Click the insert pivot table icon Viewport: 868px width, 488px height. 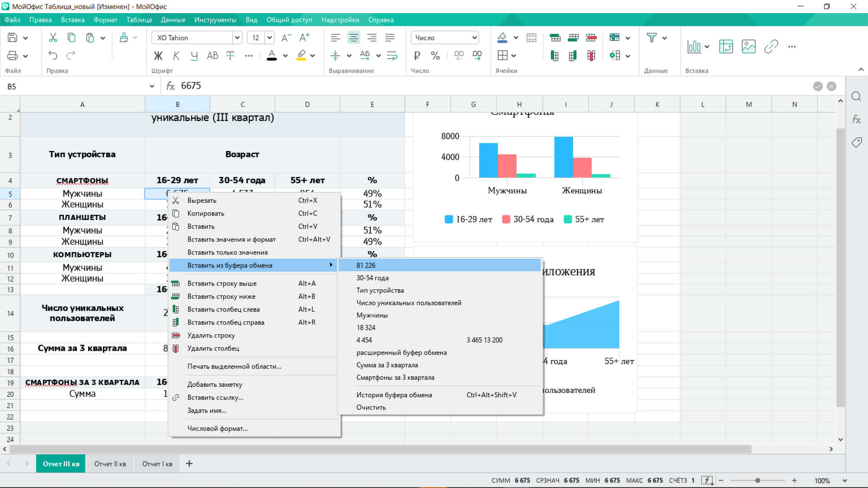726,47
